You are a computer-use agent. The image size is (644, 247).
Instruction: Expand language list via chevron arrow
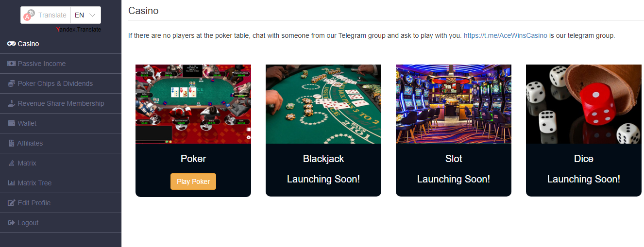click(x=92, y=15)
